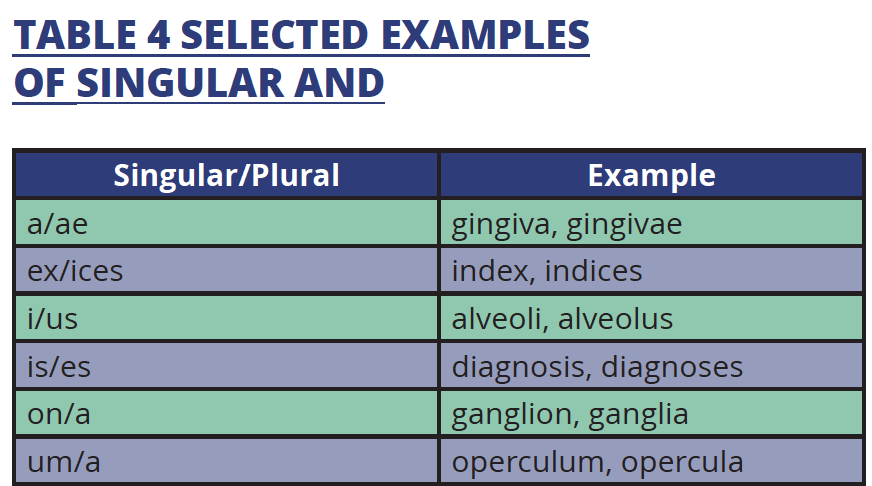Click the 'TABLE 4 SELECTED EXAMPLES' heading line
This screenshot has height=486, width=872.
[301, 35]
